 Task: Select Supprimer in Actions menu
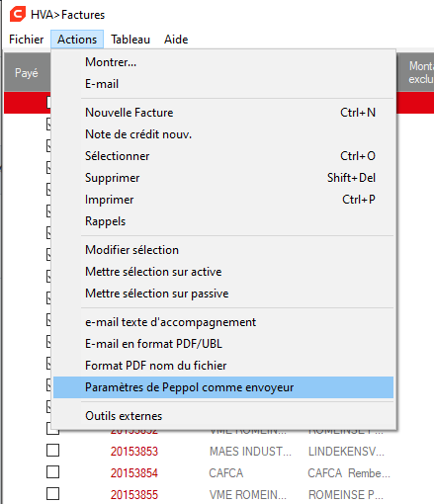(223, 178)
